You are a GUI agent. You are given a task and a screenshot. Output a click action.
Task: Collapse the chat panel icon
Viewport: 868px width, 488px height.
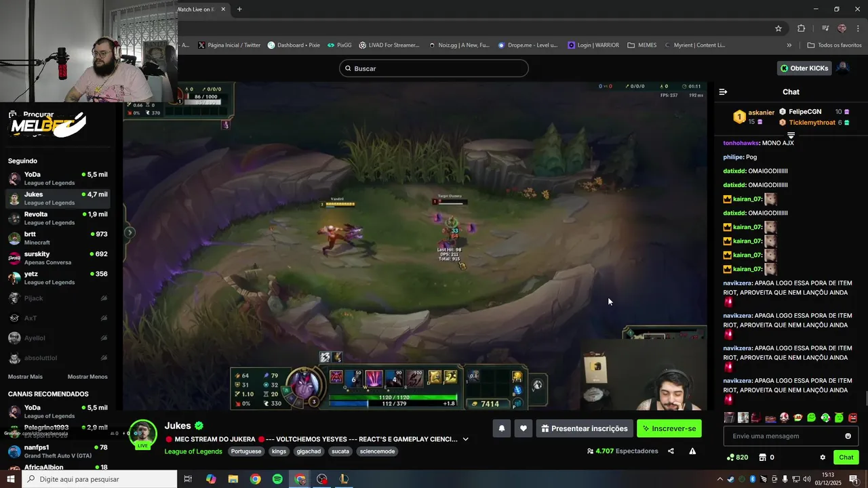(x=723, y=91)
